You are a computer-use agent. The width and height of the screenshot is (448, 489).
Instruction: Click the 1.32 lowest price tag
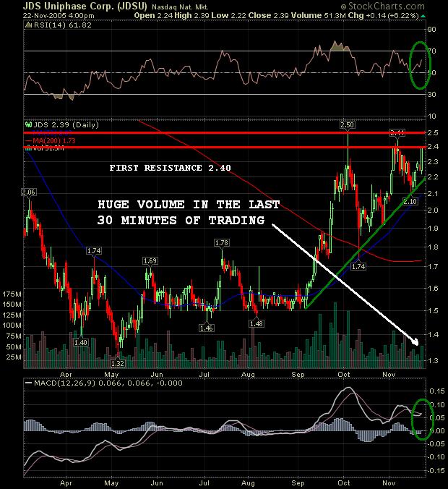pos(118,363)
